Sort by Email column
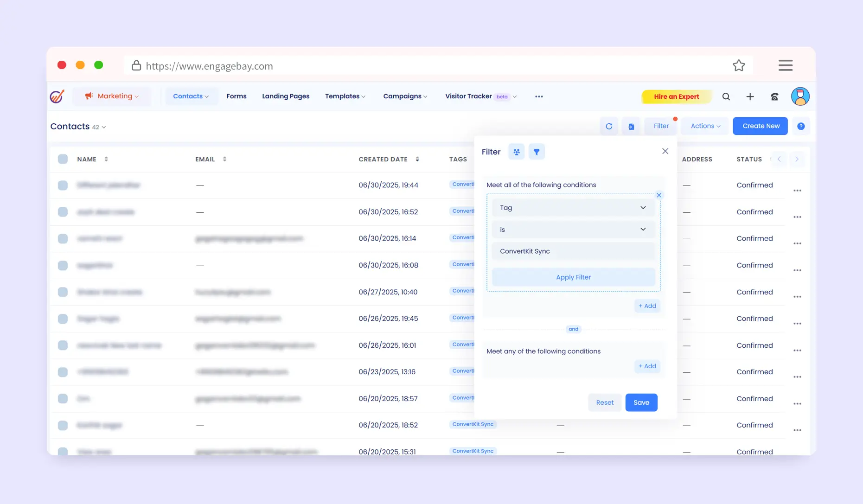Screen dimensions: 863x504 coord(224,159)
